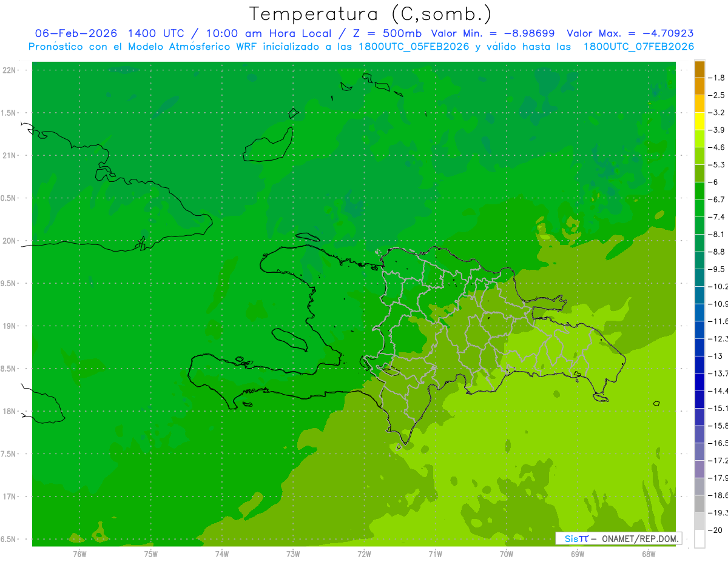
Task: Click the "20N" latitude label
Action: point(10,241)
